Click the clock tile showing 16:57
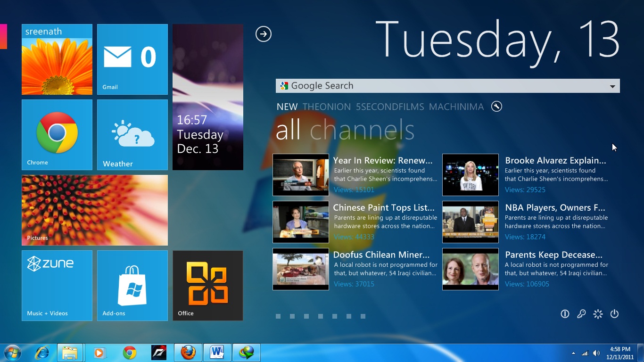 (208, 97)
